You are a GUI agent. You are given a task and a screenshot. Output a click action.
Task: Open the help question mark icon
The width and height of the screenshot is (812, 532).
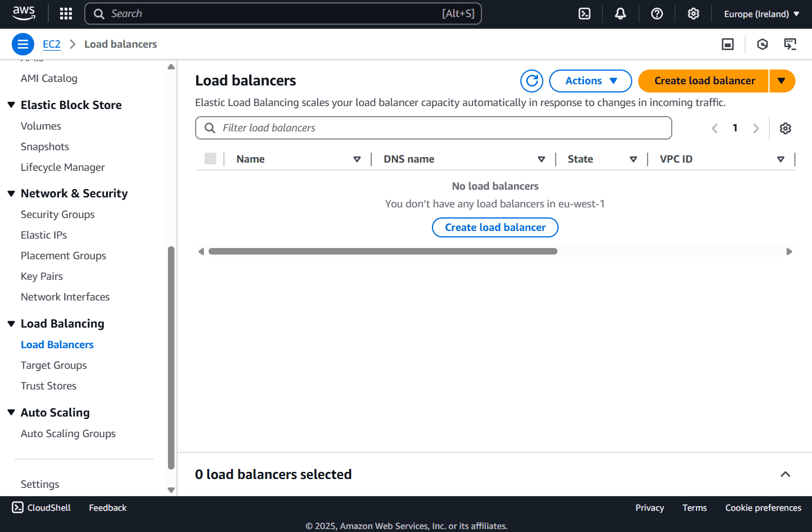(x=657, y=14)
